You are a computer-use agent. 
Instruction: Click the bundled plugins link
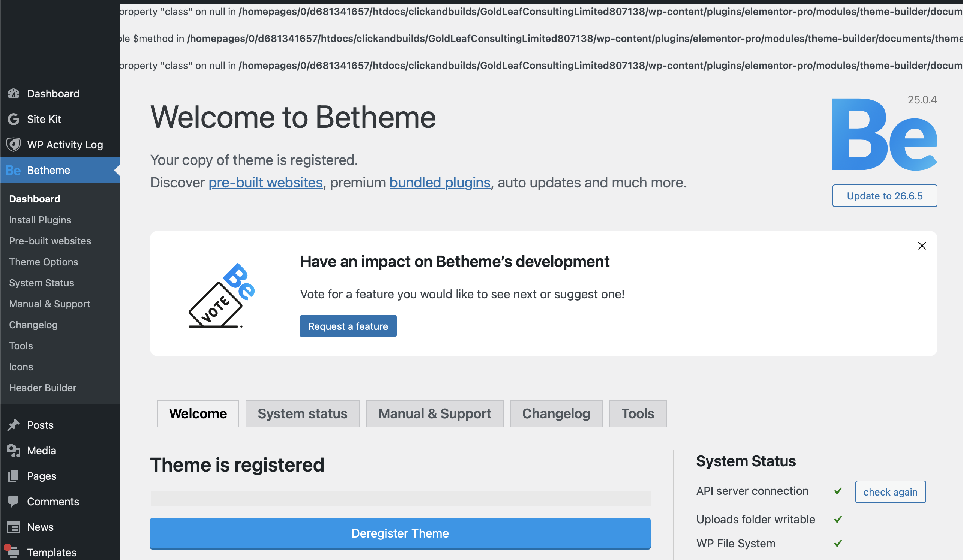pyautogui.click(x=440, y=183)
